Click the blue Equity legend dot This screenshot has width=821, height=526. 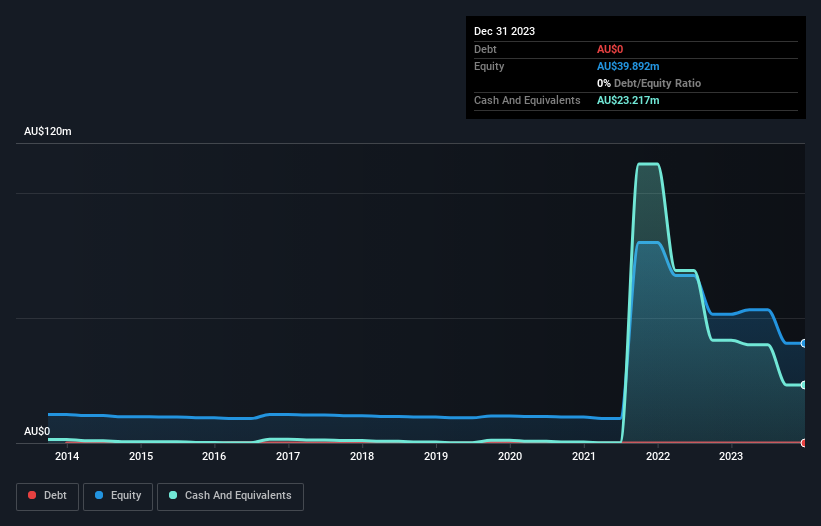click(x=99, y=495)
